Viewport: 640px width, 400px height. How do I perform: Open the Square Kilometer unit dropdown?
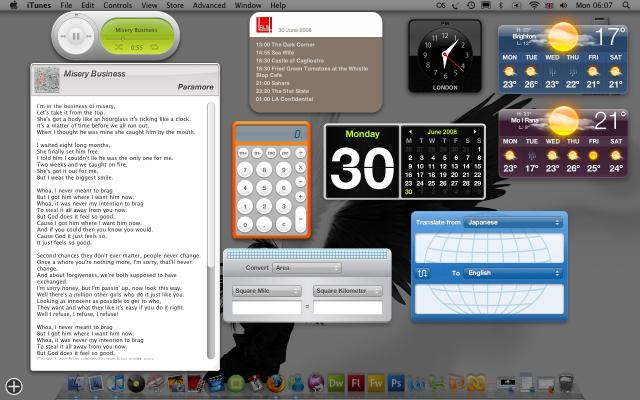(x=348, y=291)
